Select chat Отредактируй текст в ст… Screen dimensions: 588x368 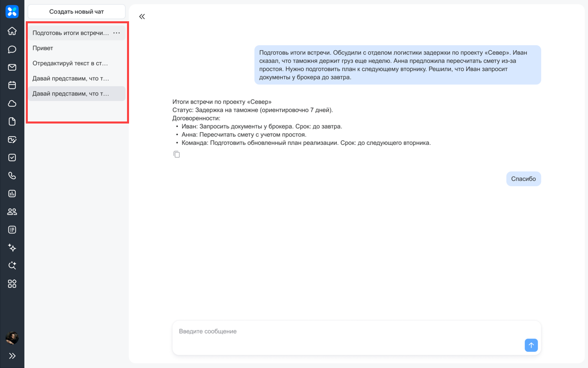(77, 63)
